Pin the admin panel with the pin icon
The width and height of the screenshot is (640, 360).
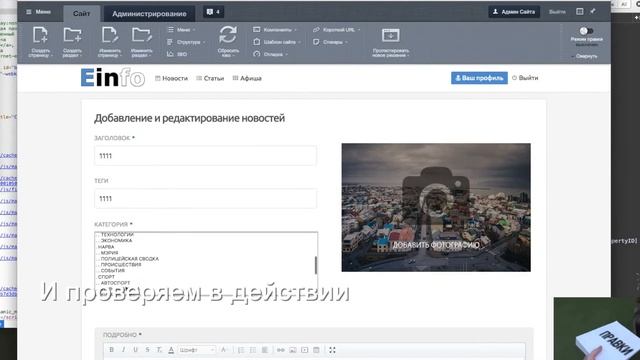click(593, 11)
